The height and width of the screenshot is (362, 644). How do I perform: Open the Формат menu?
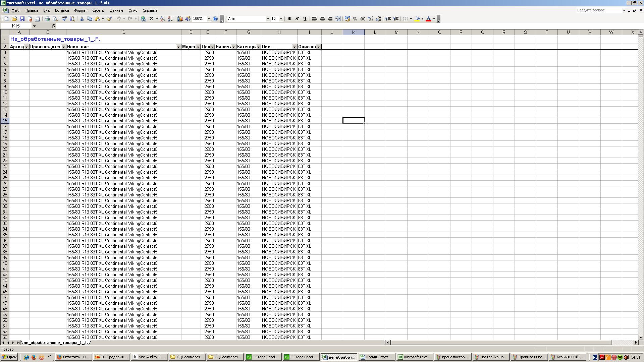pyautogui.click(x=80, y=10)
